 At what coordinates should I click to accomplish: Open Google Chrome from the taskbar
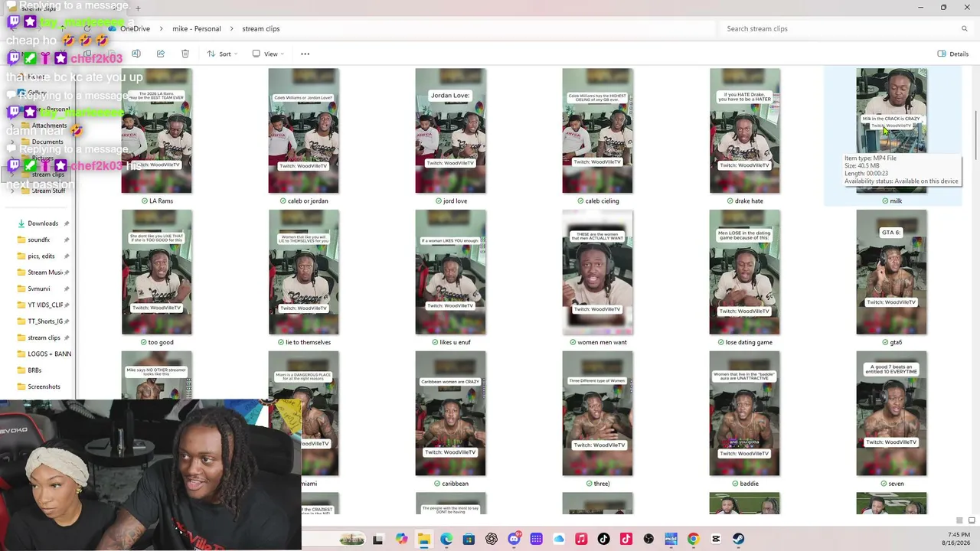693,539
